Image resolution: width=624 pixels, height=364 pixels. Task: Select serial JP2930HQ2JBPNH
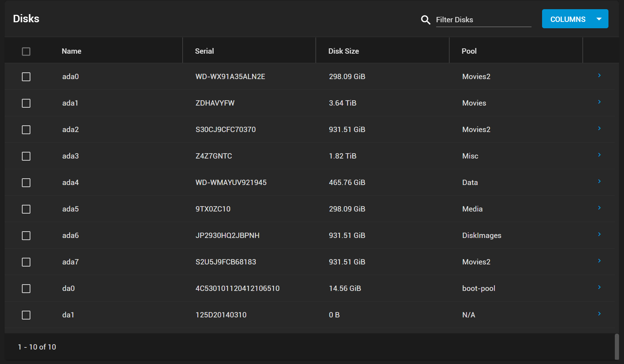(x=227, y=235)
